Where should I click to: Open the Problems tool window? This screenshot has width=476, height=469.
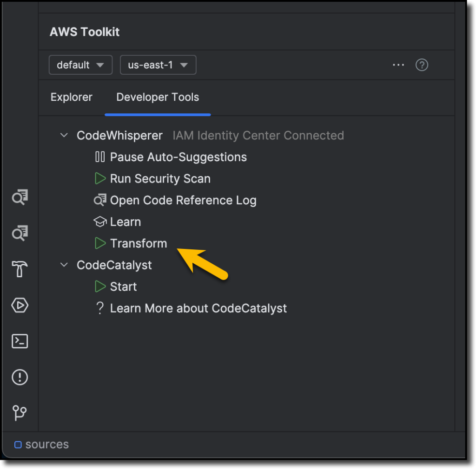(x=20, y=377)
